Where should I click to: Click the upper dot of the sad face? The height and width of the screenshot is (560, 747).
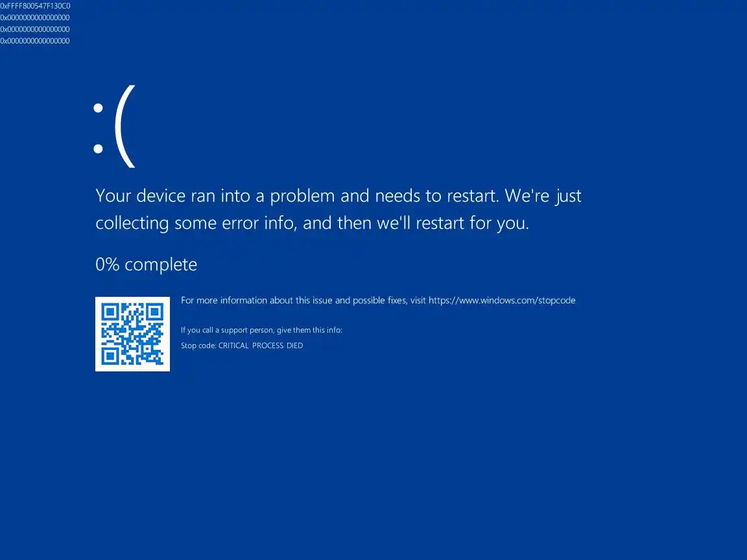[98, 108]
